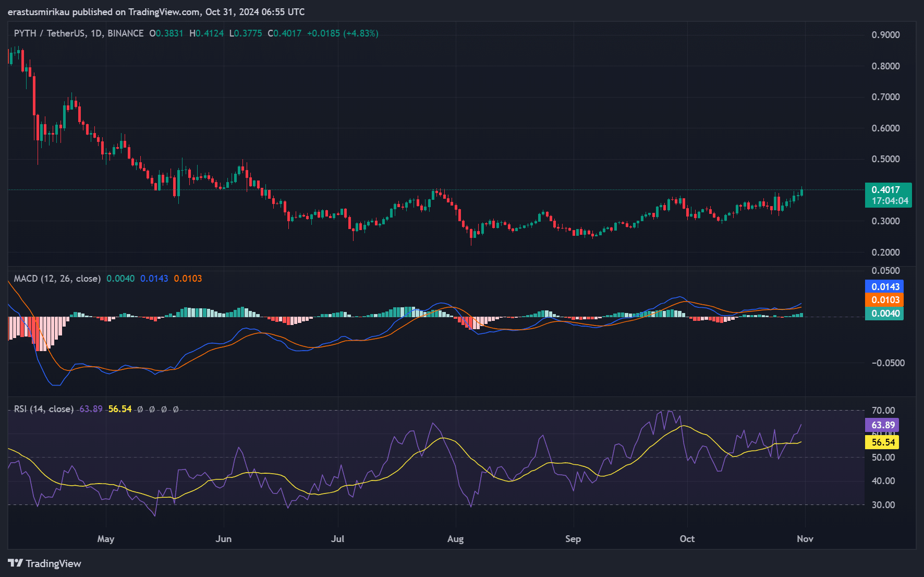Click the 70.00 RSI axis label
Image resolution: width=924 pixels, height=577 pixels.
coord(883,411)
